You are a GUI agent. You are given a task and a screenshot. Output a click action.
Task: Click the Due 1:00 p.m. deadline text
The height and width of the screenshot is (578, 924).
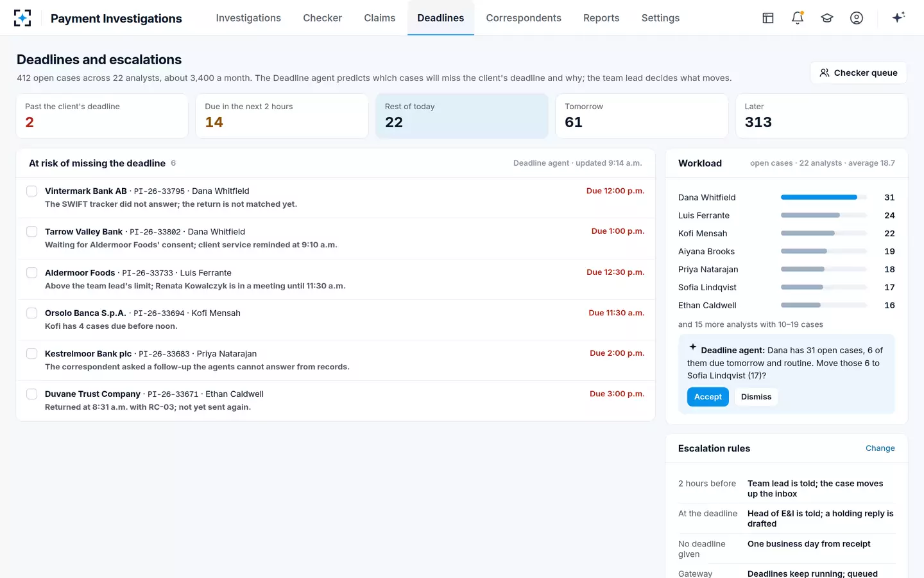tap(618, 231)
